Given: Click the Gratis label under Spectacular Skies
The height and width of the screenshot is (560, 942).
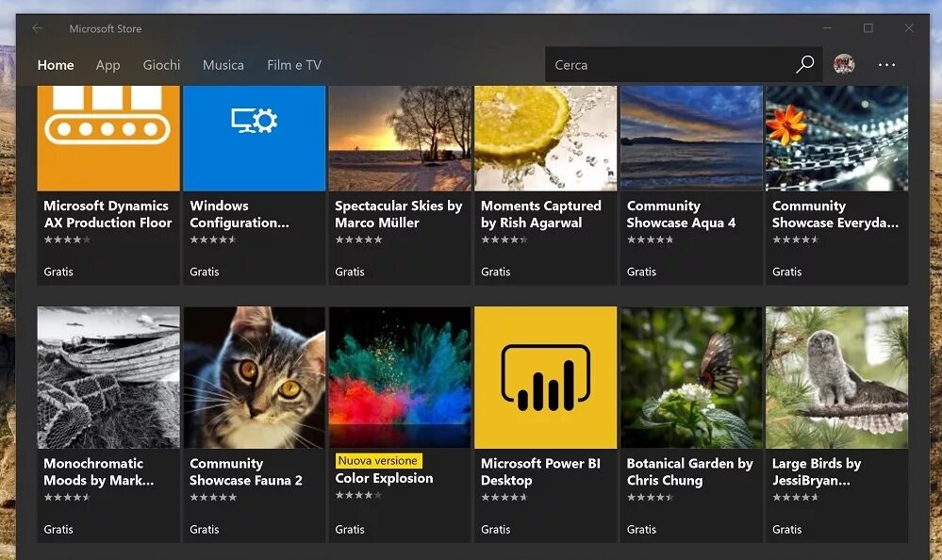Looking at the screenshot, I should click(350, 272).
